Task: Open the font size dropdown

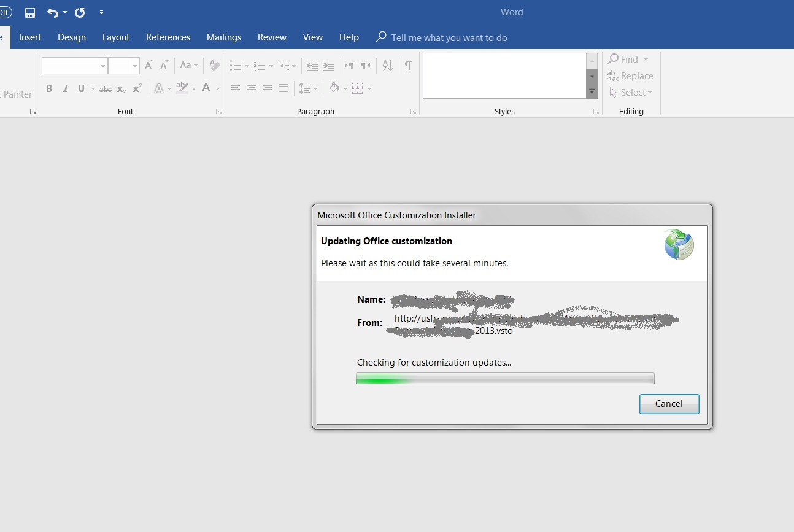Action: 134,66
